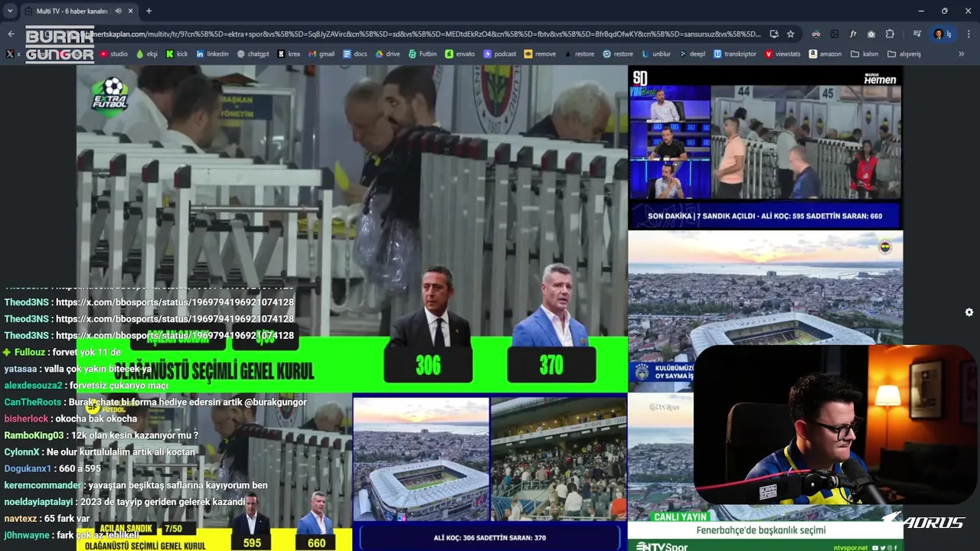Click the keremcommander chat username
The width and height of the screenshot is (980, 551).
43,485
